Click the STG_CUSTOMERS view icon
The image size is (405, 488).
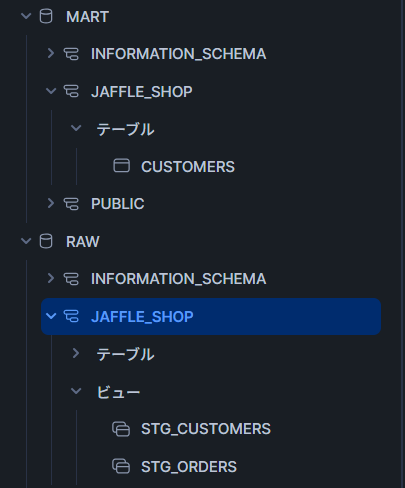pyautogui.click(x=121, y=429)
